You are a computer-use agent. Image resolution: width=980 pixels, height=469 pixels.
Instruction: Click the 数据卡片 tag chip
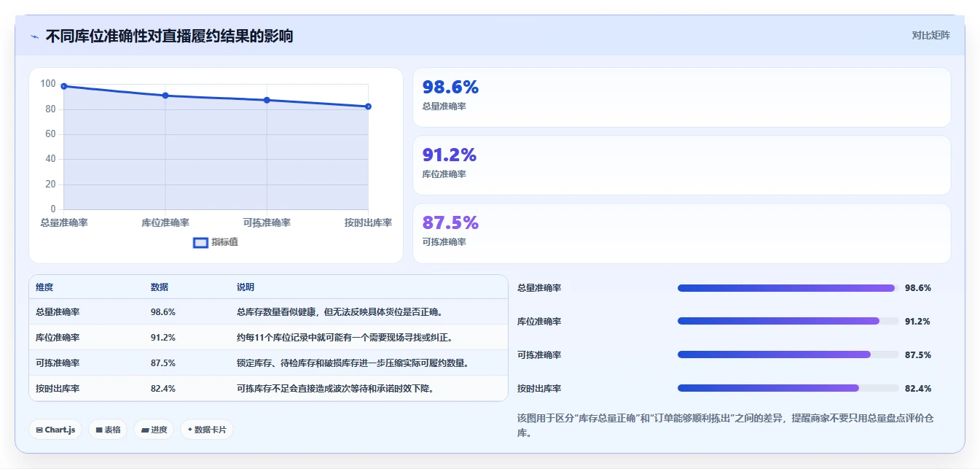point(207,430)
